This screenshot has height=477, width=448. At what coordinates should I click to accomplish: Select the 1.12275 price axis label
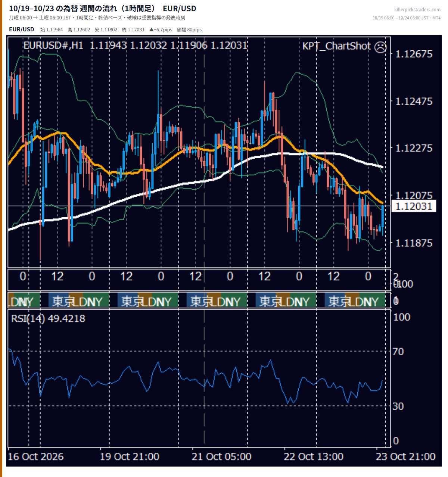point(414,148)
